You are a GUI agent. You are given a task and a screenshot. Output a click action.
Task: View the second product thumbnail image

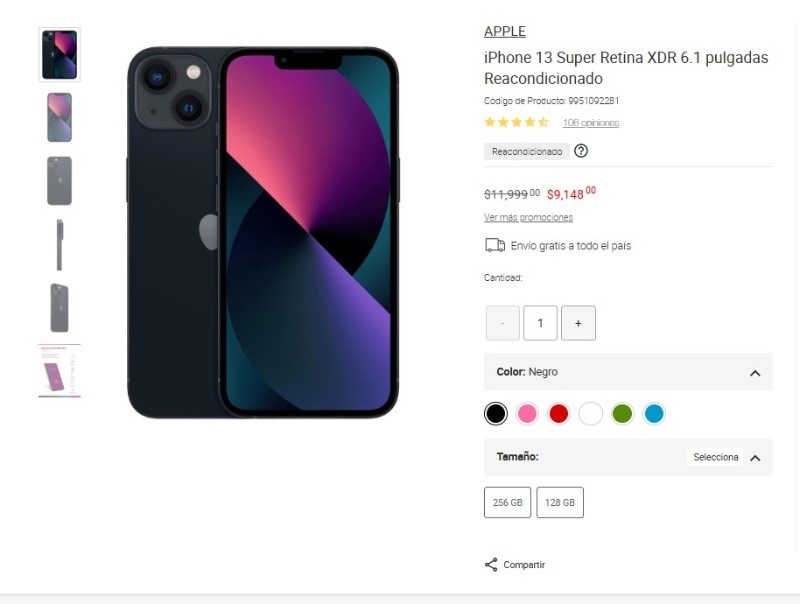tap(59, 118)
